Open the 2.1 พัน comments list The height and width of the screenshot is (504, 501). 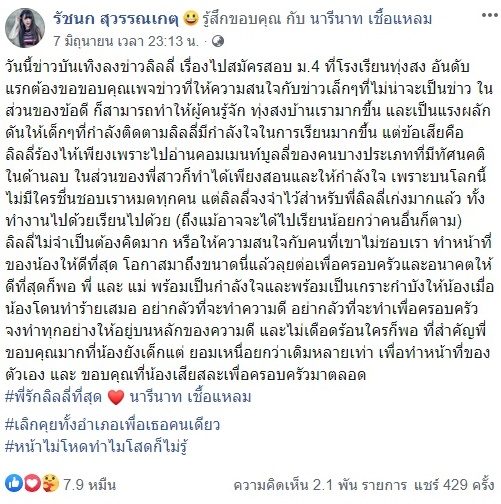(320, 485)
